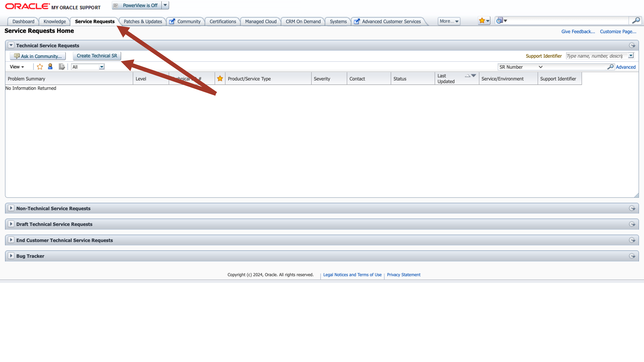The height and width of the screenshot is (362, 644).
Task: Expand the Draft Technical Service Requests section
Action: (x=11, y=224)
